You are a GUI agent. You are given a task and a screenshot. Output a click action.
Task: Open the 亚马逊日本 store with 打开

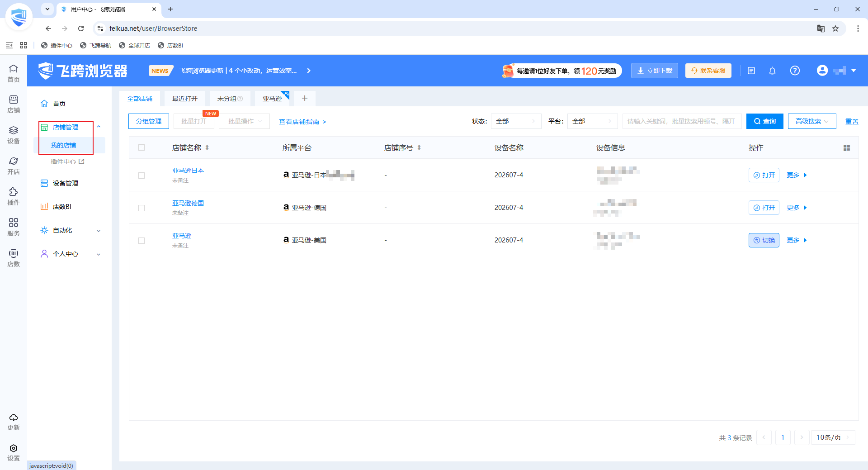[764, 175]
